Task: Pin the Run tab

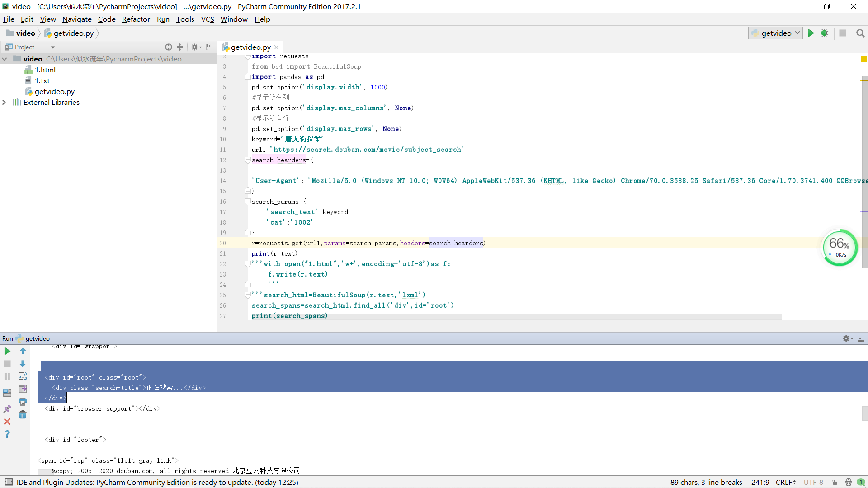Action: click(x=7, y=409)
